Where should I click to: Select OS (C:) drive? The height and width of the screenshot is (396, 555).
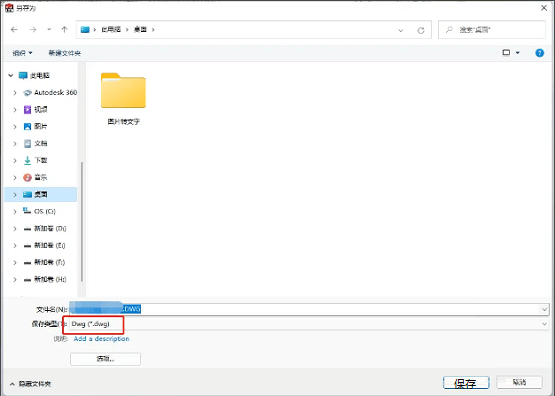point(39,211)
